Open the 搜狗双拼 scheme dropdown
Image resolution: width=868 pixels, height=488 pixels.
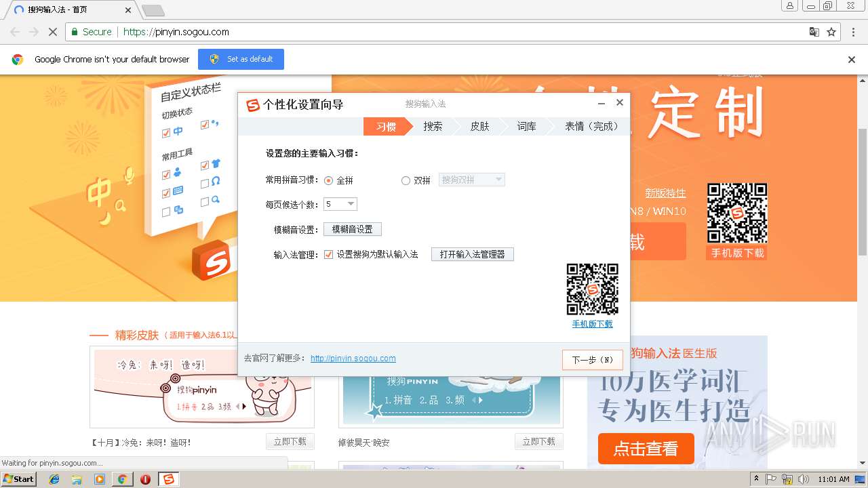[x=472, y=180]
